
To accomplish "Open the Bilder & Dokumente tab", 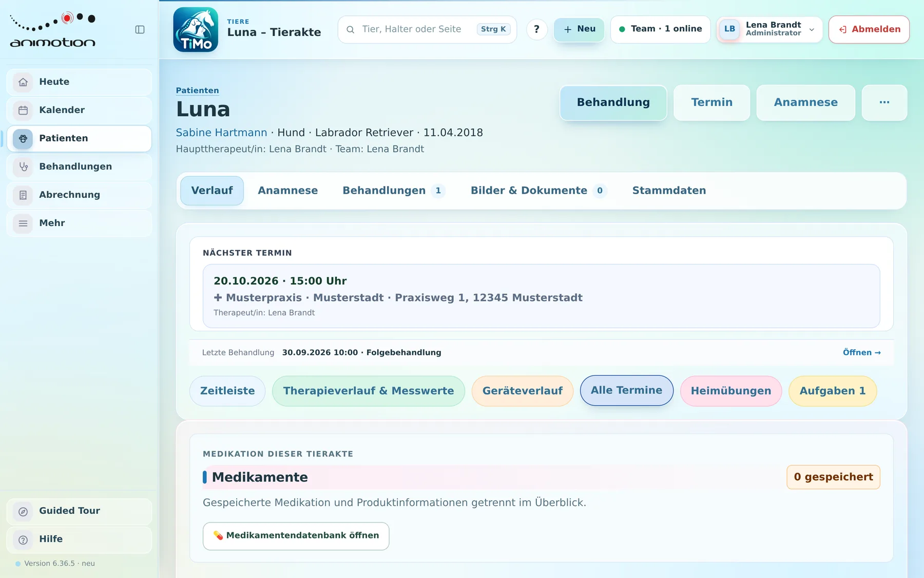I will pyautogui.click(x=538, y=191).
